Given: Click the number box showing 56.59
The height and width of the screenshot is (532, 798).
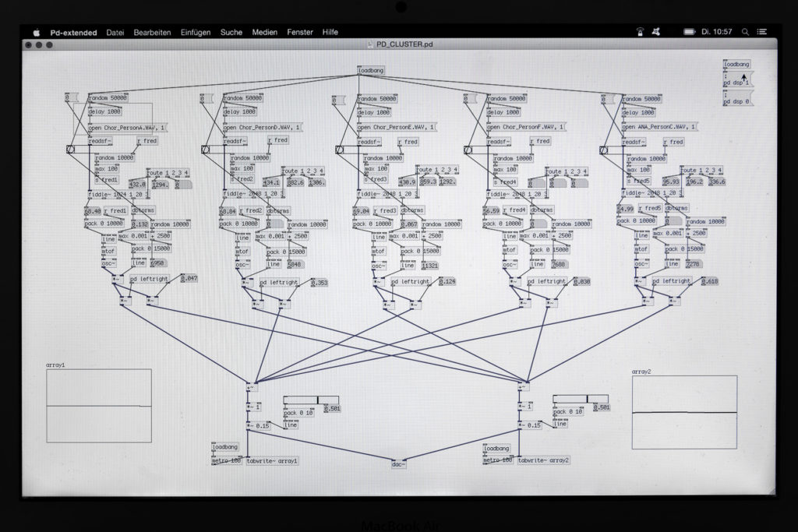Looking at the screenshot, I should click(x=491, y=210).
